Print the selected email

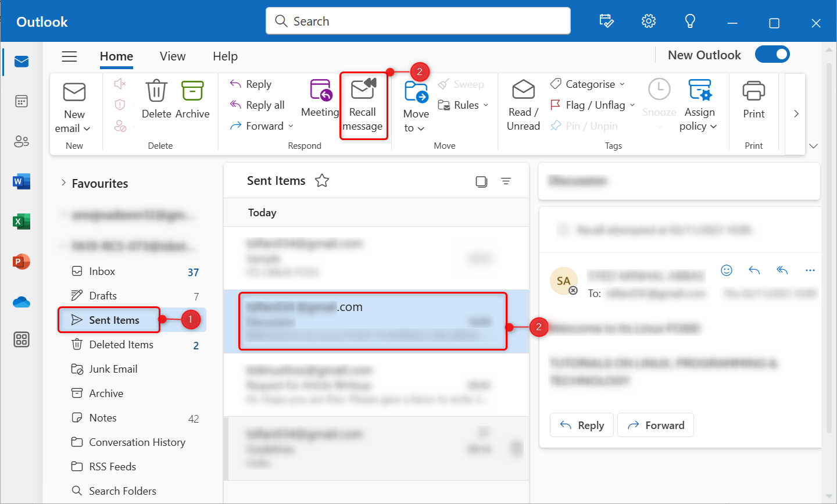point(754,99)
